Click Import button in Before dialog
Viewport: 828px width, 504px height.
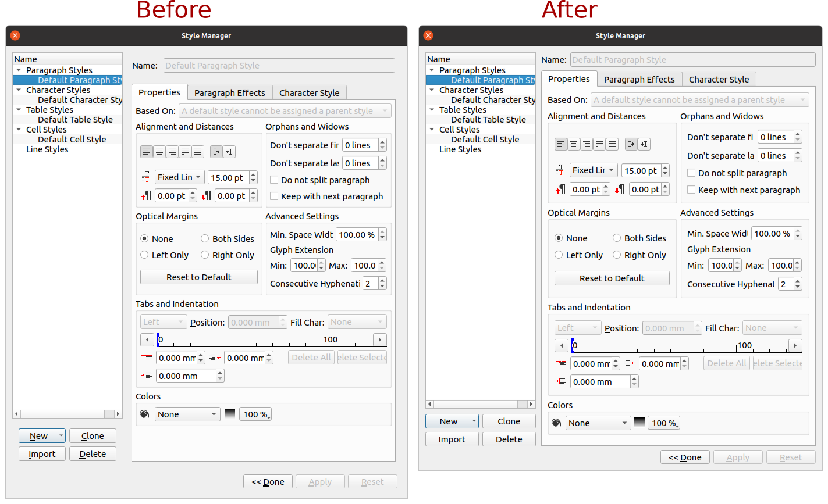click(42, 454)
